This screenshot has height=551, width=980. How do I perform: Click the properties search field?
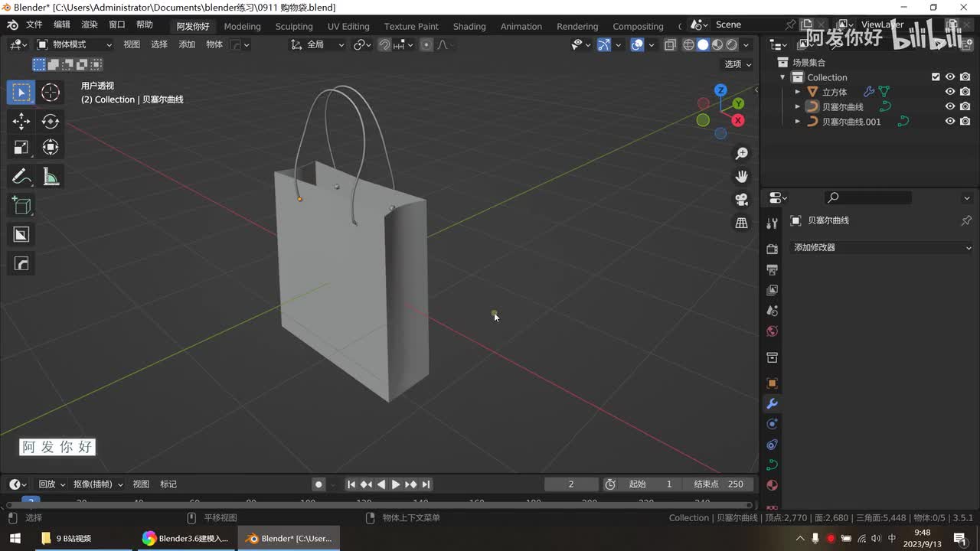click(867, 197)
